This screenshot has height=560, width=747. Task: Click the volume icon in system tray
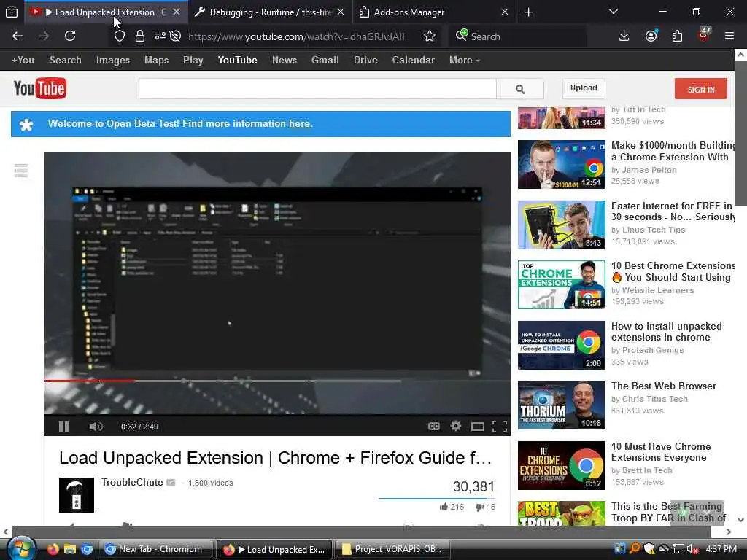coord(692,549)
